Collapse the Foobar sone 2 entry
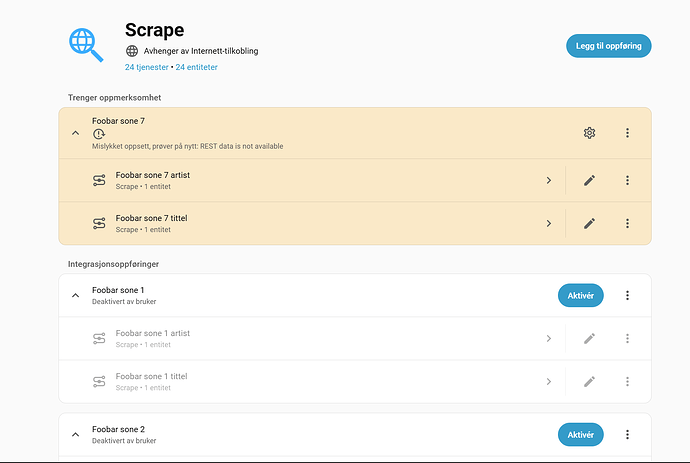 (75, 434)
